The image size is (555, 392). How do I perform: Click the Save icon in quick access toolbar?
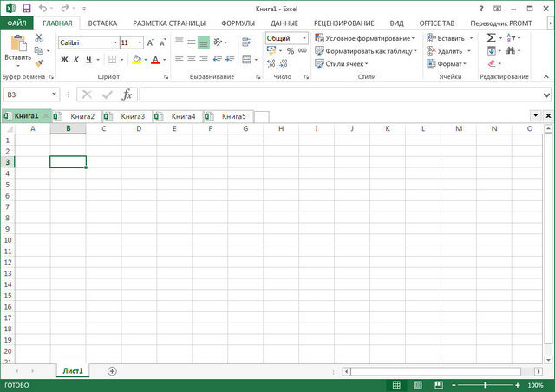click(26, 8)
